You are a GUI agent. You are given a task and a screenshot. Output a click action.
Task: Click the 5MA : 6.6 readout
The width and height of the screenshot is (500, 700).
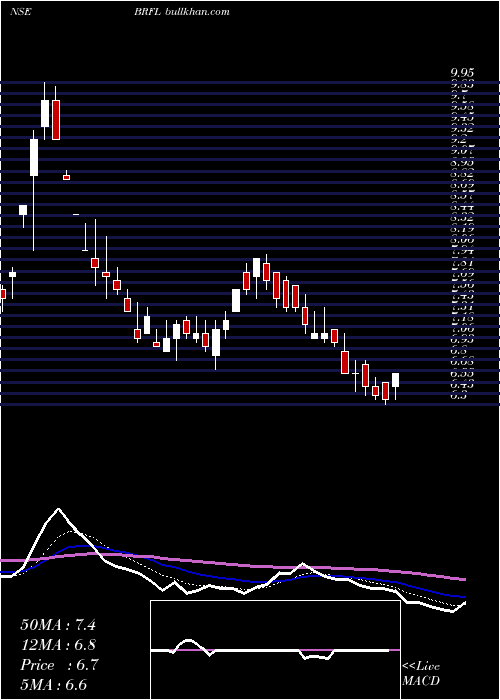click(54, 685)
